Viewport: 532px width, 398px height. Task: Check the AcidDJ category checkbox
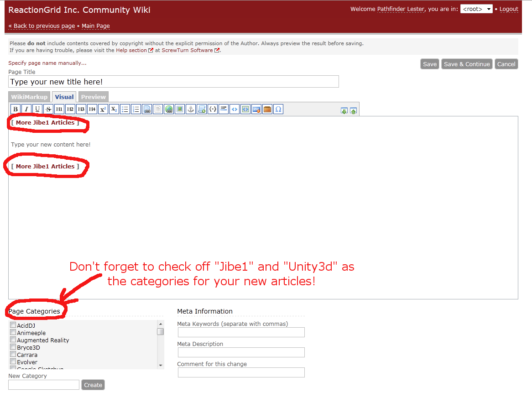[13, 325]
